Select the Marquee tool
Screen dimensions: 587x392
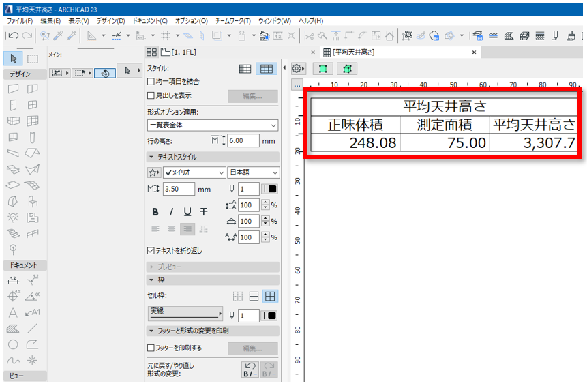pos(33,59)
